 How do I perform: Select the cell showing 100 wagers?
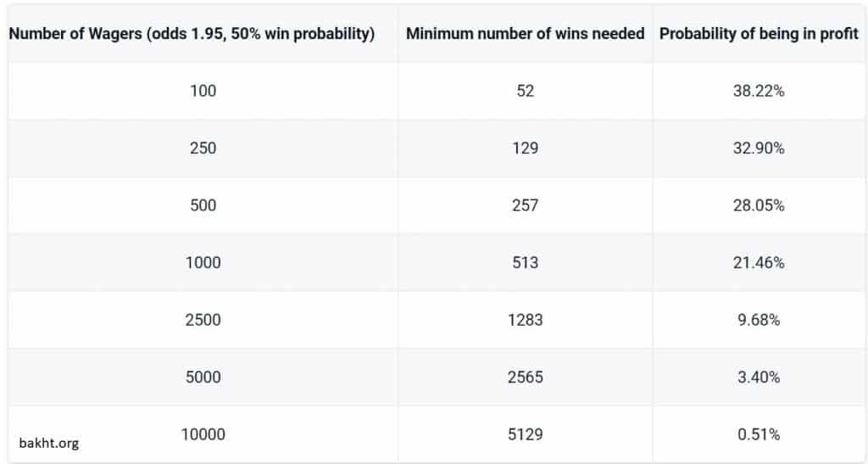point(203,91)
